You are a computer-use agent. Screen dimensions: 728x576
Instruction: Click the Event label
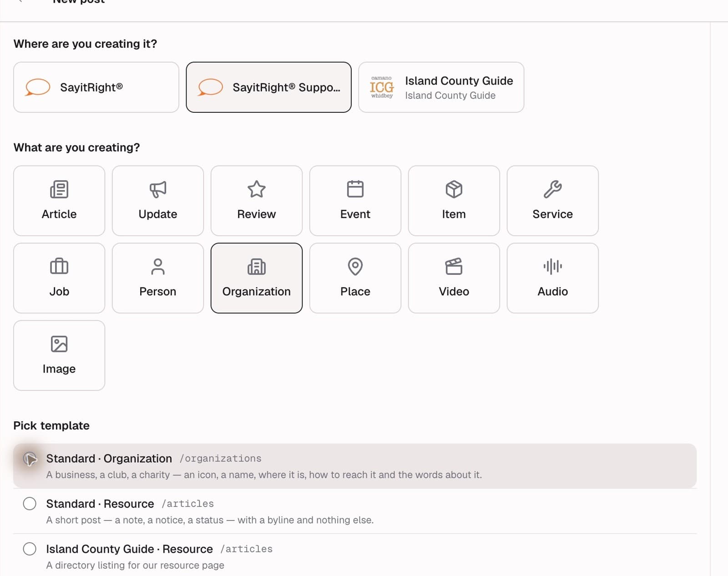coord(355,214)
